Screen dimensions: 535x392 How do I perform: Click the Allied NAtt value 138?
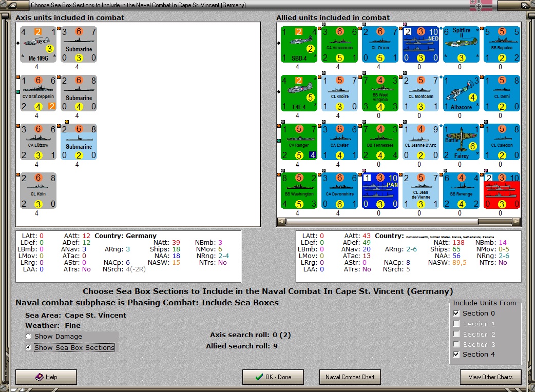point(458,242)
